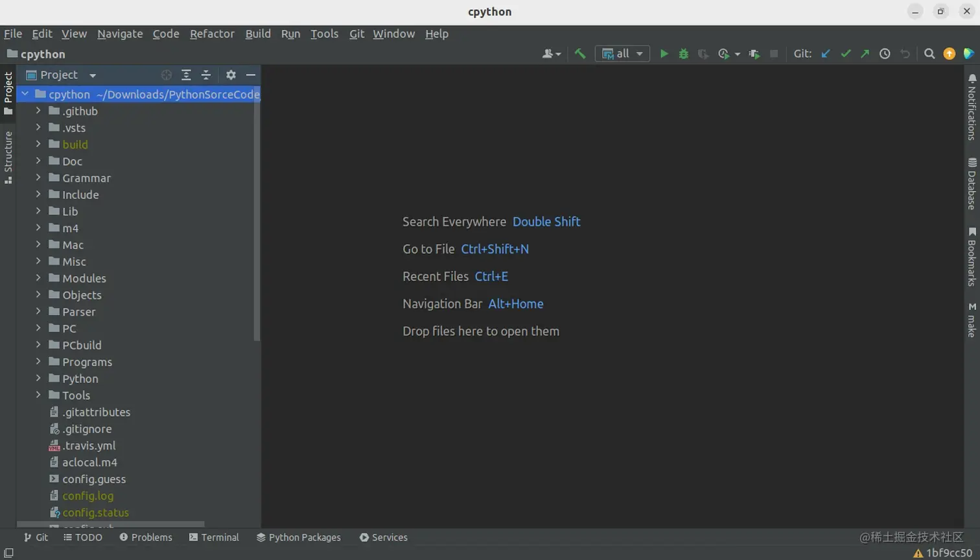Screen dimensions: 980x560
Task: Open the JetBrains Toolbox colorful icon
Action: 969,54
